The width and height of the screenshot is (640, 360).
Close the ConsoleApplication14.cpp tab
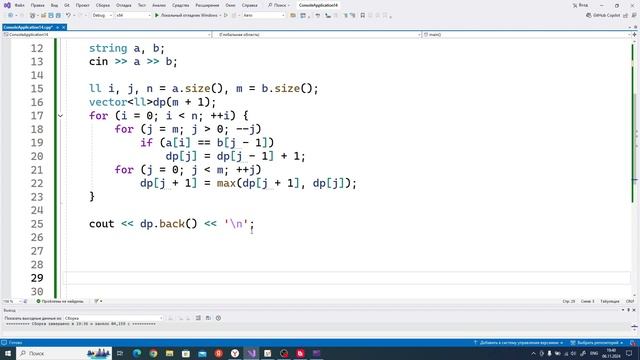point(64,27)
